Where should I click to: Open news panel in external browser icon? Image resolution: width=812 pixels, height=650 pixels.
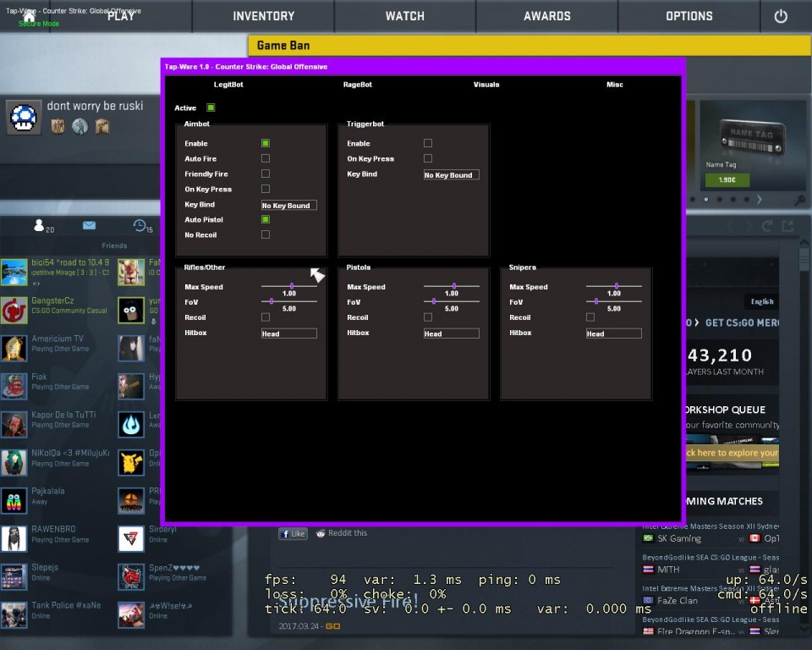(x=787, y=225)
